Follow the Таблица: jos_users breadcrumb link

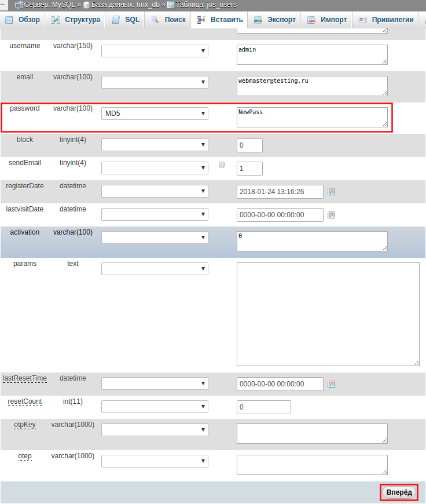click(206, 5)
